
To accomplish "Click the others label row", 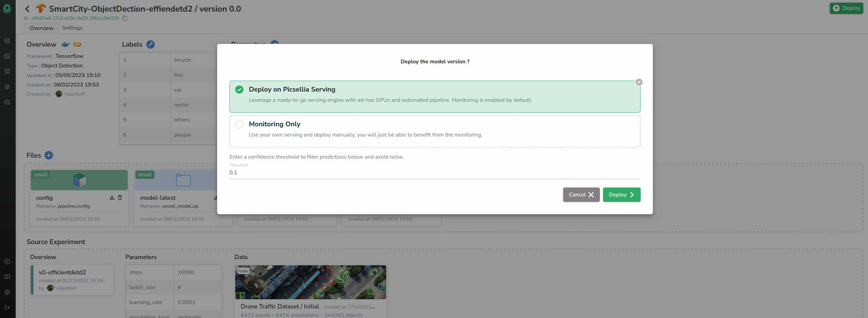I will (x=168, y=120).
